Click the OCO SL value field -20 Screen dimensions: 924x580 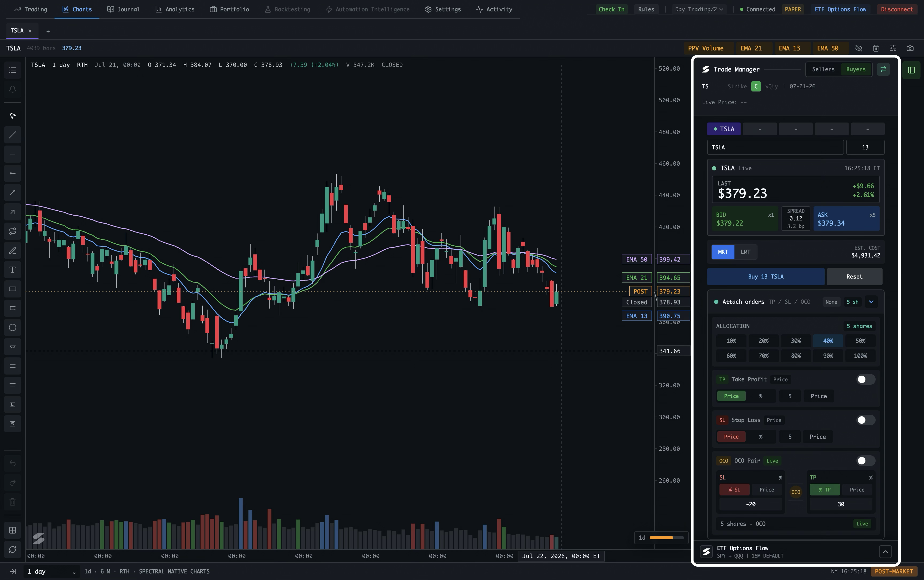click(x=750, y=505)
